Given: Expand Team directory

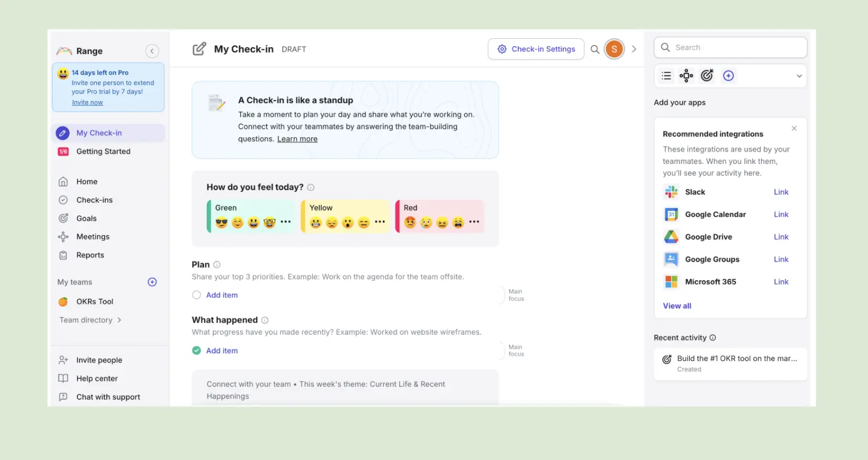Looking at the screenshot, I should [x=90, y=320].
